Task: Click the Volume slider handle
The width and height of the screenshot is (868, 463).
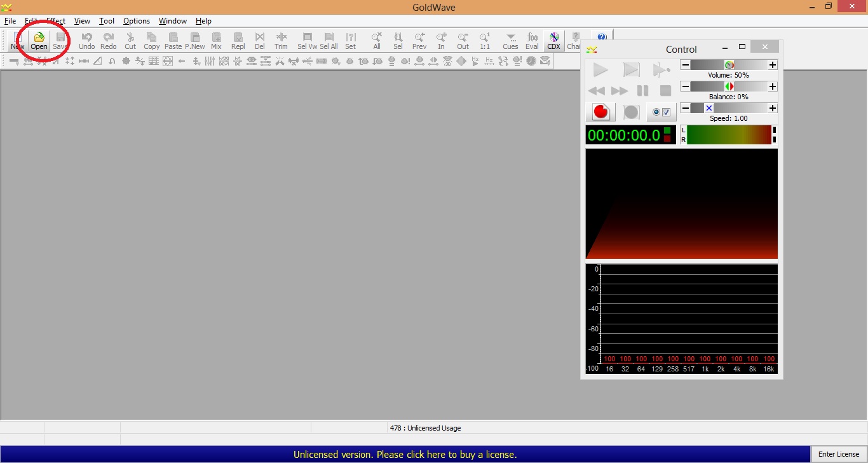Action: 729,65
